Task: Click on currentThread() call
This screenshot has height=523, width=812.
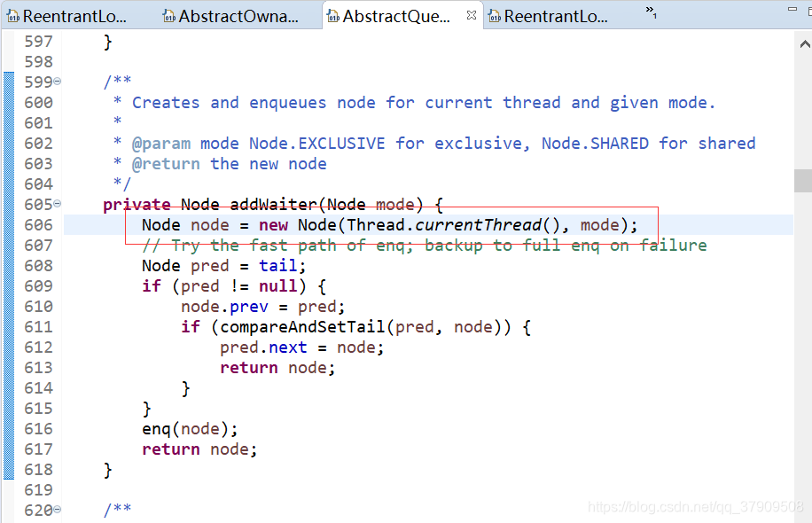Action: click(487, 225)
